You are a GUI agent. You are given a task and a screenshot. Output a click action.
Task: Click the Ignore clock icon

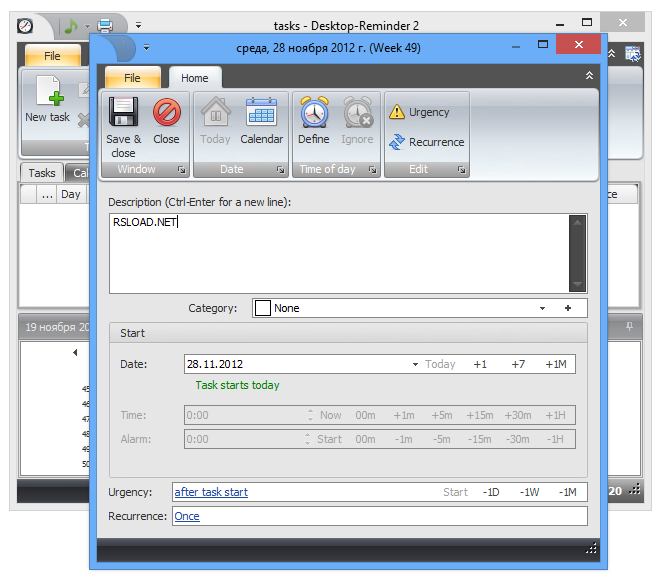(358, 112)
